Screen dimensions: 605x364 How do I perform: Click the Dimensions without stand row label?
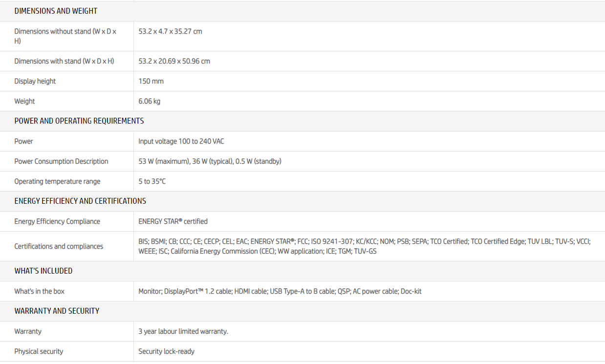[x=65, y=36]
